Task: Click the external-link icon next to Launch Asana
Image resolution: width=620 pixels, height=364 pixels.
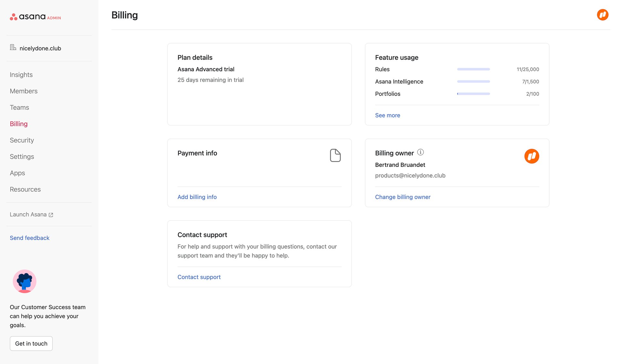Action: pyautogui.click(x=51, y=215)
